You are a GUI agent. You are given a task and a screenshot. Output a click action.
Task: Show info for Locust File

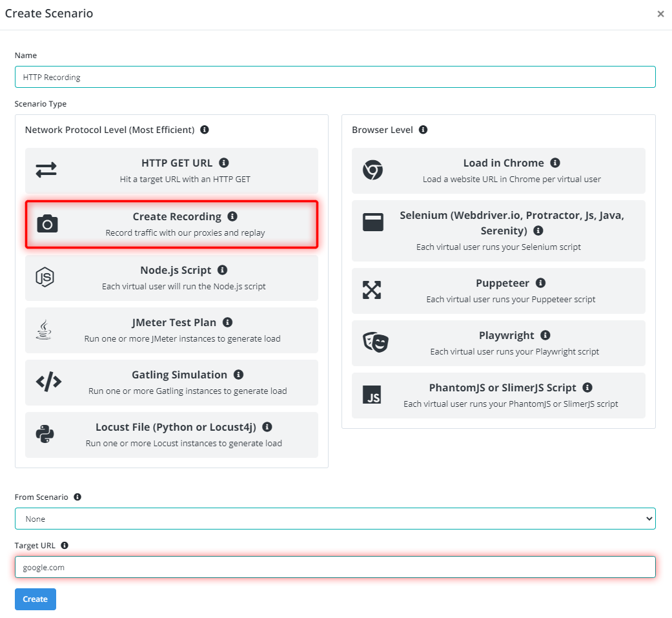coord(267,427)
